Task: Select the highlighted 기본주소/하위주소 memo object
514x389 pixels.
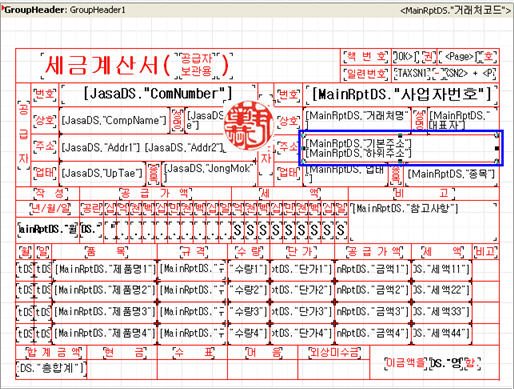Action: pyautogui.click(x=400, y=148)
